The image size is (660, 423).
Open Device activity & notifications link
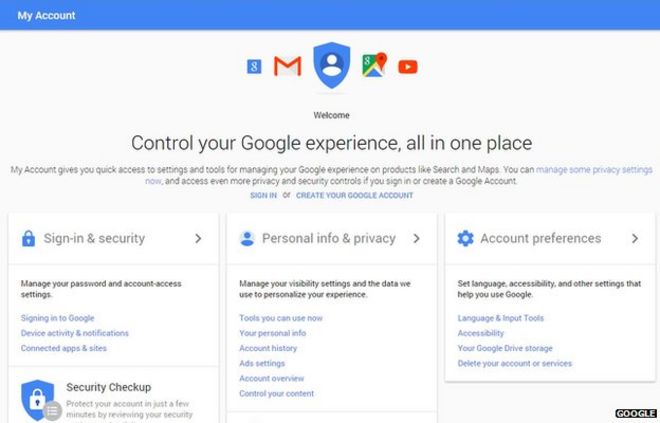tap(75, 333)
